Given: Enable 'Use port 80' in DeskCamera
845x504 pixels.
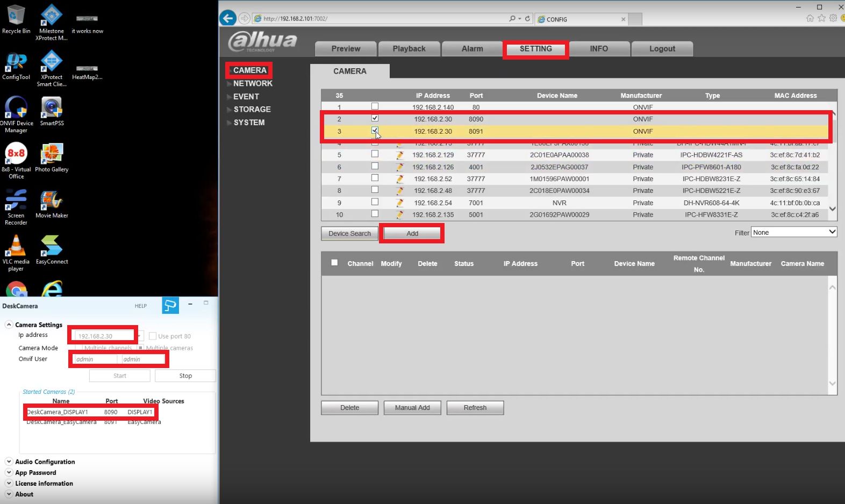Looking at the screenshot, I should [x=153, y=336].
